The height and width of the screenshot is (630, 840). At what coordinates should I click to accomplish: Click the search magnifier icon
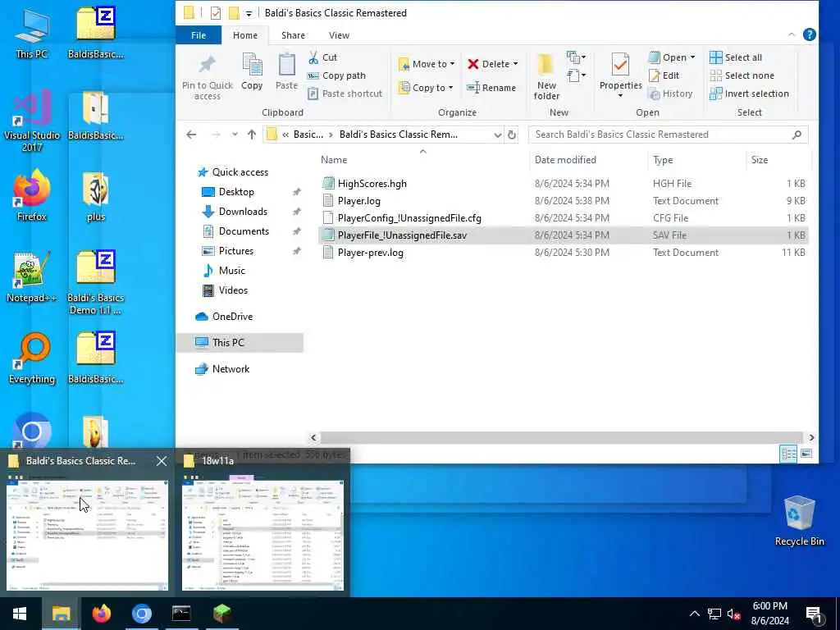coord(797,135)
